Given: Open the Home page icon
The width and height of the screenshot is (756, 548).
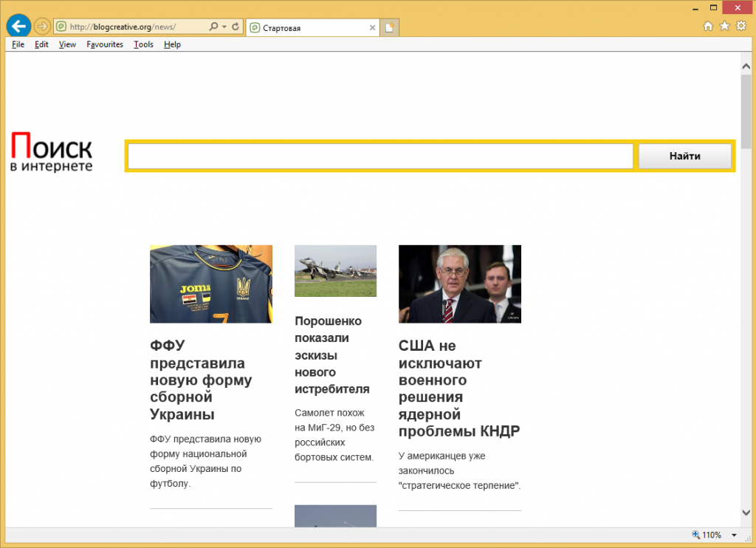Looking at the screenshot, I should (x=708, y=26).
